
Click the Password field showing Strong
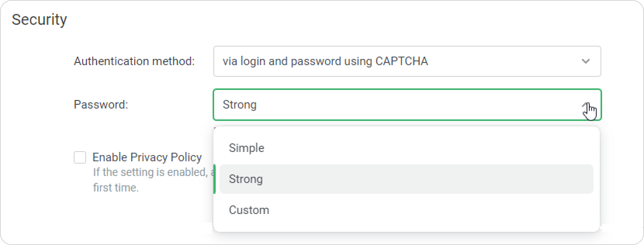pyautogui.click(x=407, y=105)
